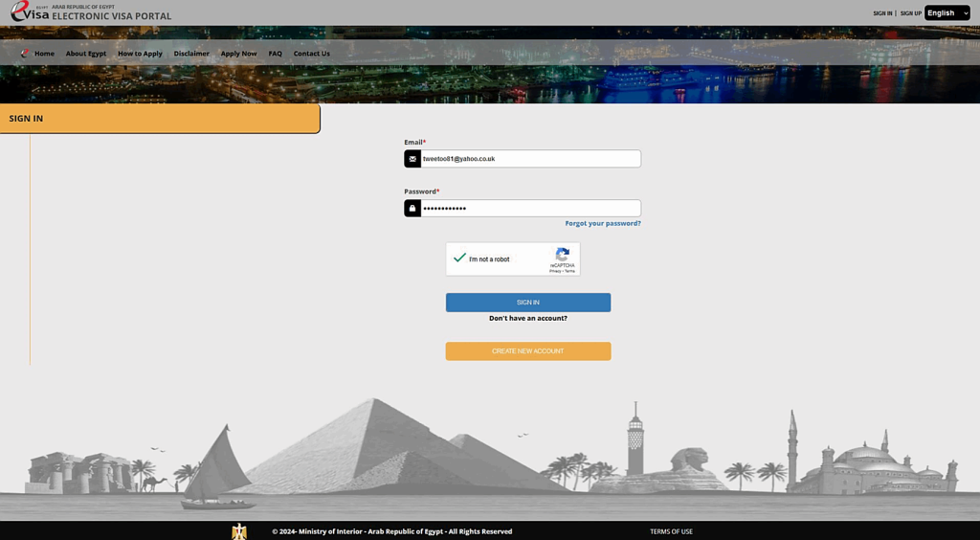
Task: Click the eVisa portal logo
Action: 29,12
